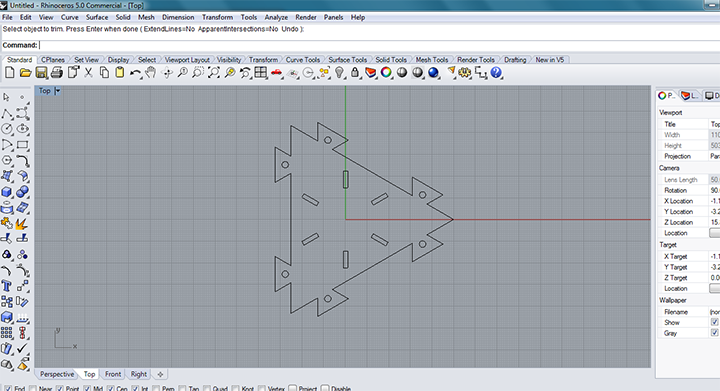Click the Undo option in command prompt
This screenshot has width=720, height=391.
pyautogui.click(x=289, y=29)
